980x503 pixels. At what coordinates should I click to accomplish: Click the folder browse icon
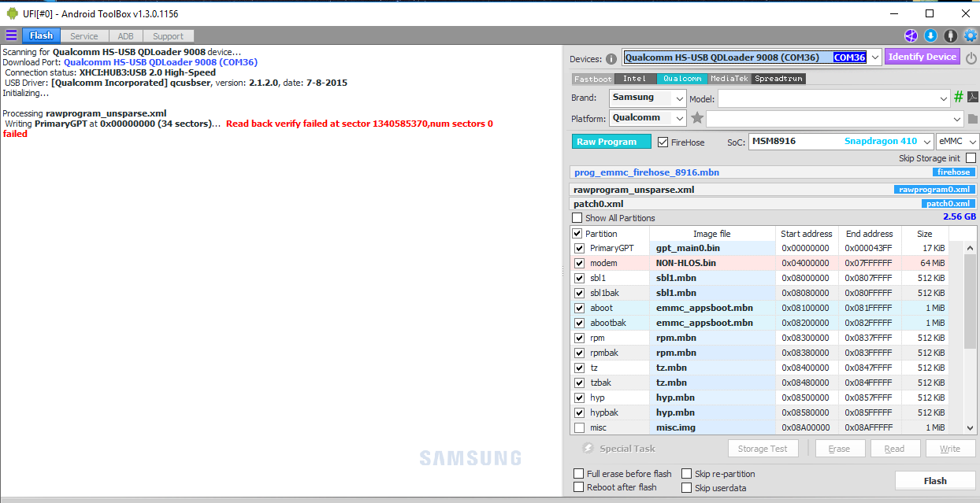tap(972, 119)
